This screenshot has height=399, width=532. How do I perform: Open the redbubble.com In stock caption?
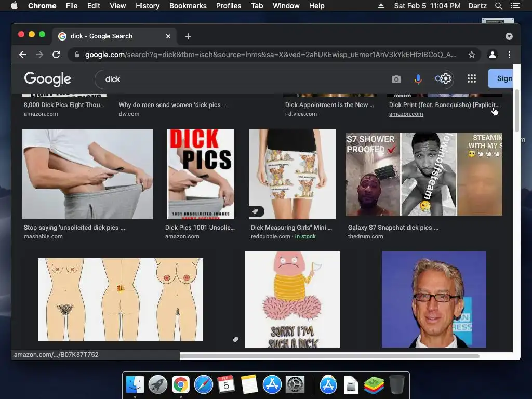283,236
